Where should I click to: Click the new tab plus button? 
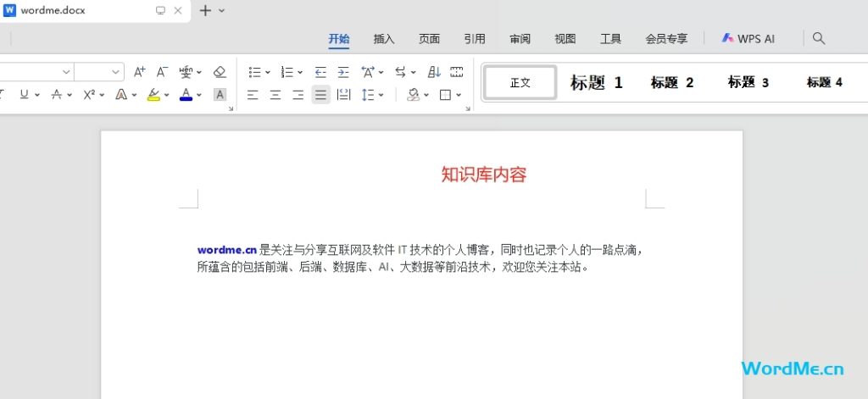pos(205,10)
